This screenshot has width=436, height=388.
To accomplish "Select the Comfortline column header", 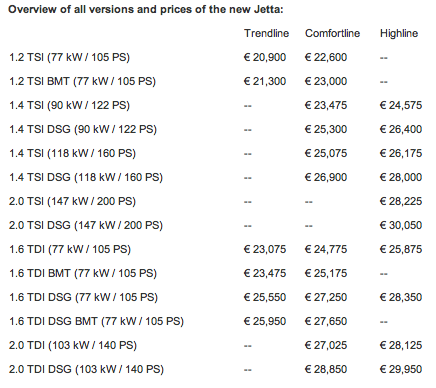I will 332,33.
